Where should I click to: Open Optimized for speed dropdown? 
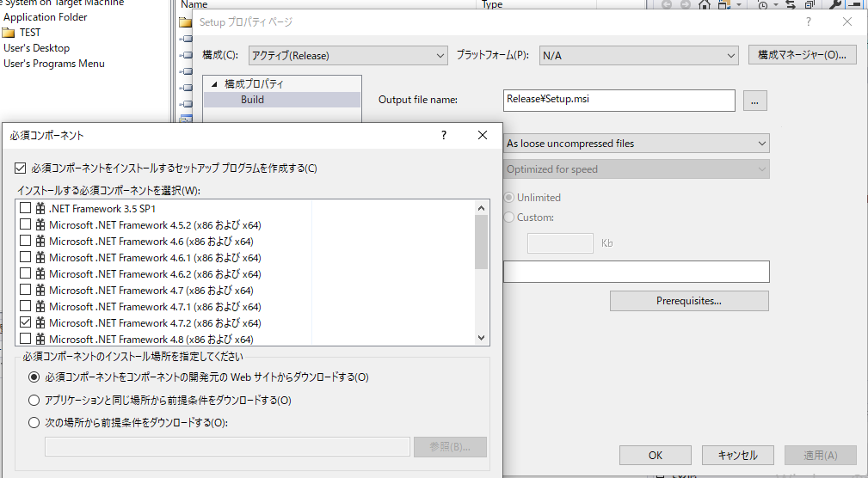[636, 169]
